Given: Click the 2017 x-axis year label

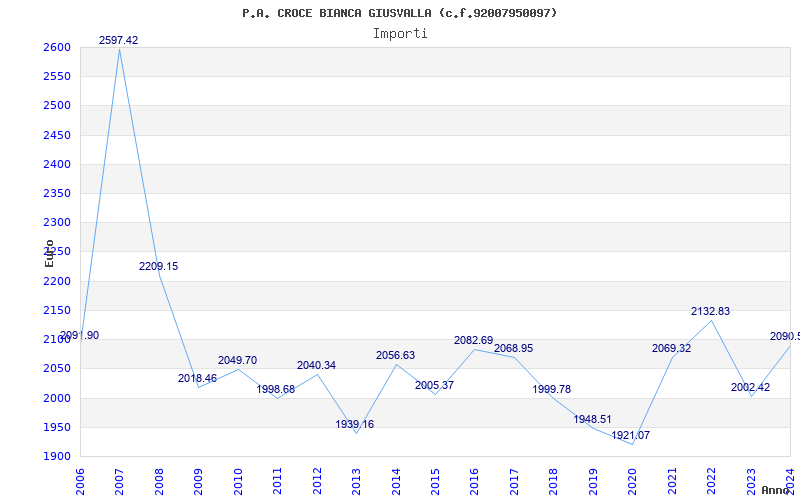Looking at the screenshot, I should point(514,482).
